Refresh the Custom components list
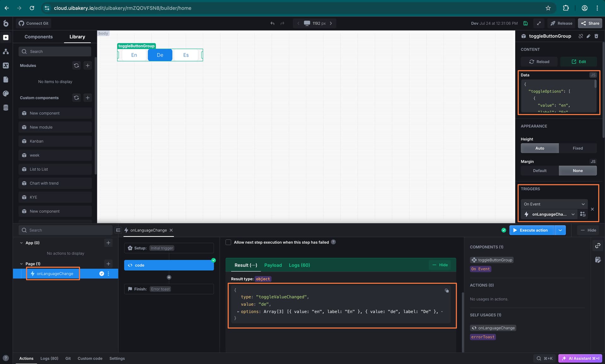The height and width of the screenshot is (364, 605). pyautogui.click(x=76, y=98)
